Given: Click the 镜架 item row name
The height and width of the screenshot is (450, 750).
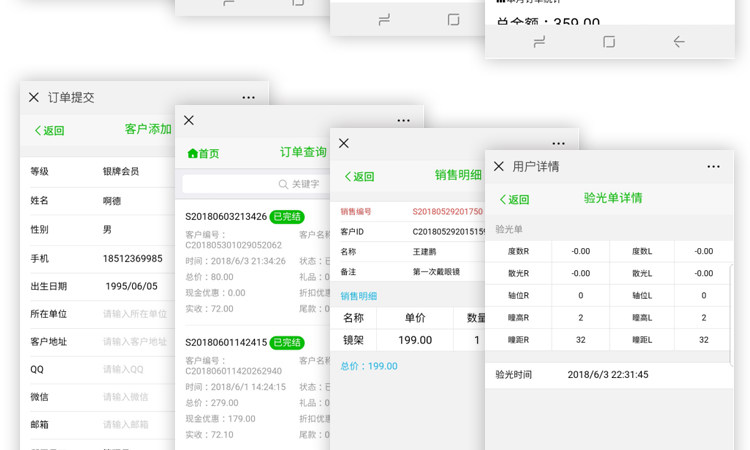Looking at the screenshot, I should pyautogui.click(x=353, y=340).
